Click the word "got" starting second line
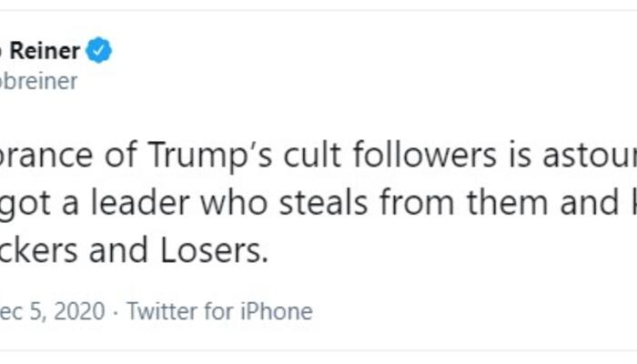 (x=25, y=204)
